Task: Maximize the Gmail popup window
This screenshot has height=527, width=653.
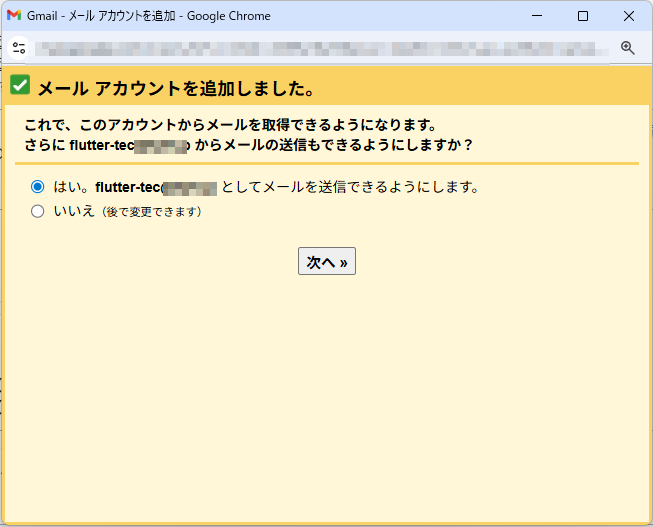Action: (x=583, y=16)
